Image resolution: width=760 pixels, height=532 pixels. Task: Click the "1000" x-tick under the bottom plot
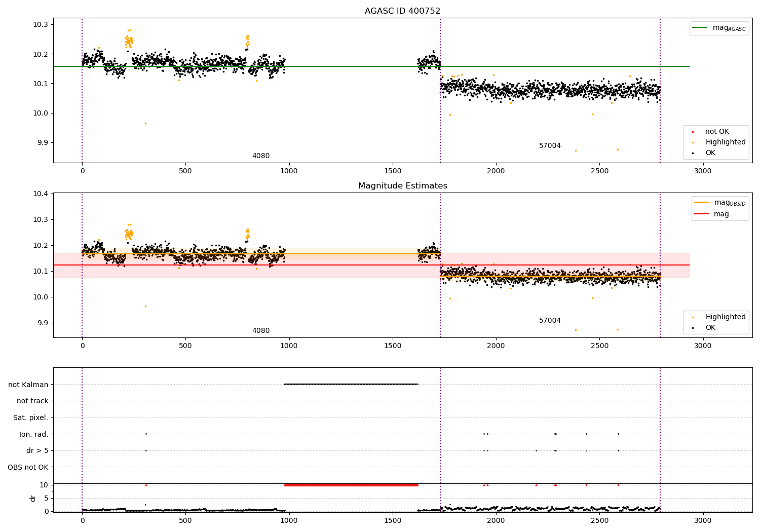click(x=289, y=521)
